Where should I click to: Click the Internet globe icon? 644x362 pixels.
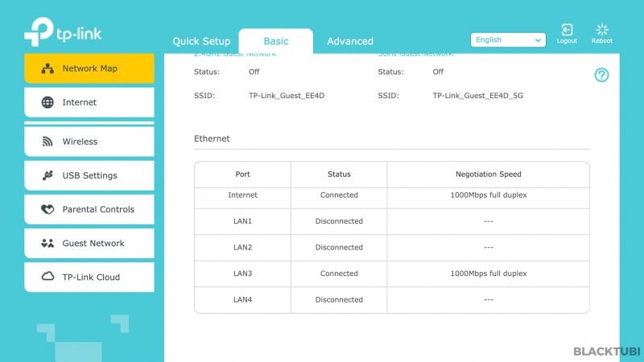coord(47,102)
